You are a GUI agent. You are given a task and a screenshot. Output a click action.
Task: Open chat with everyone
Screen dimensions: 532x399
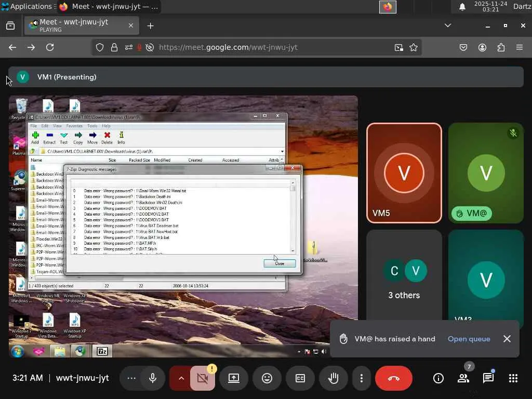[488, 378]
